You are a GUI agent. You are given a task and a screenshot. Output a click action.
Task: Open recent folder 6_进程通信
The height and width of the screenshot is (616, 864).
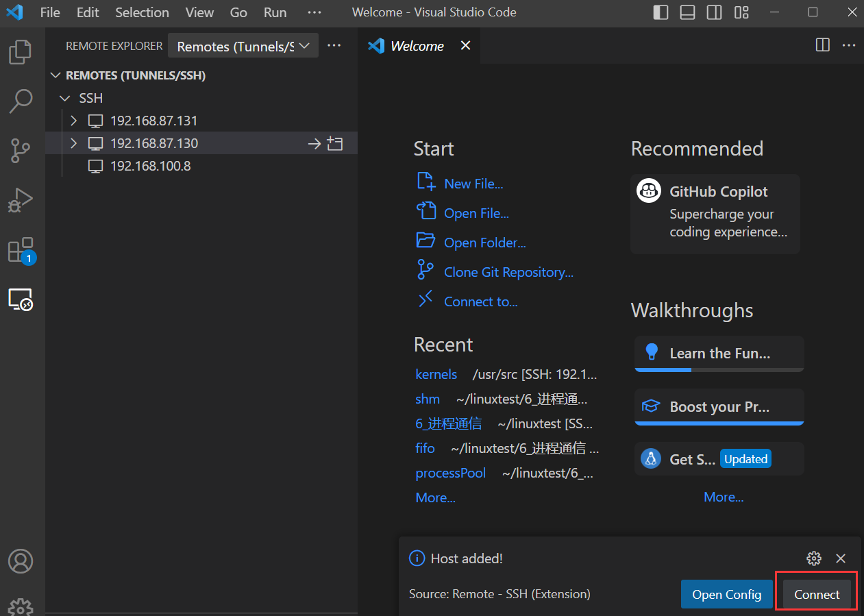(x=448, y=423)
